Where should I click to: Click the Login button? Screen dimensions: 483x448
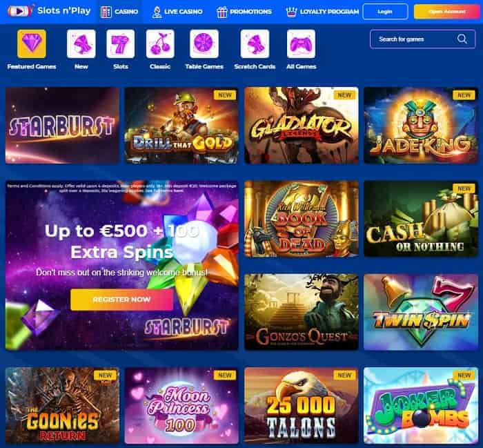coord(385,12)
